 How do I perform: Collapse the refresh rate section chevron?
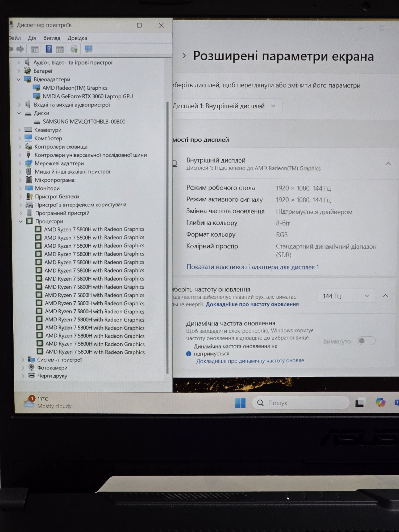click(x=385, y=296)
